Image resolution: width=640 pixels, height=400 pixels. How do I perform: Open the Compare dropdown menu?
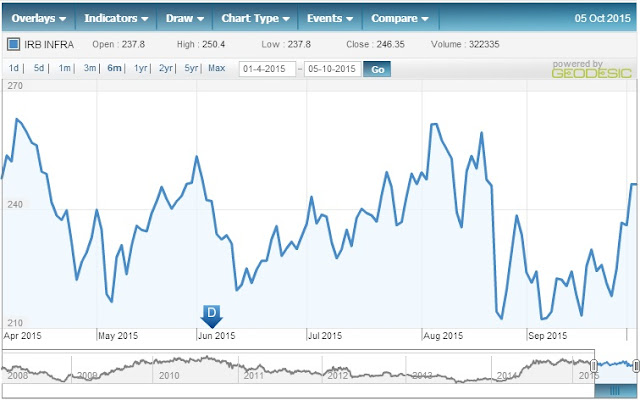(400, 18)
